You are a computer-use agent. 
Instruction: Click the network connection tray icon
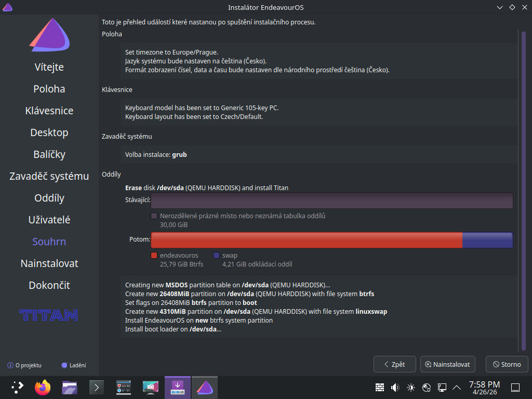coord(442,387)
